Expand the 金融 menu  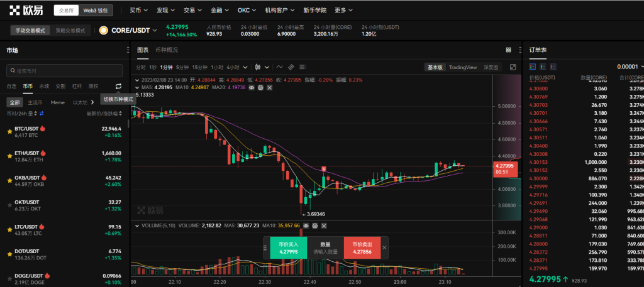pos(219,10)
